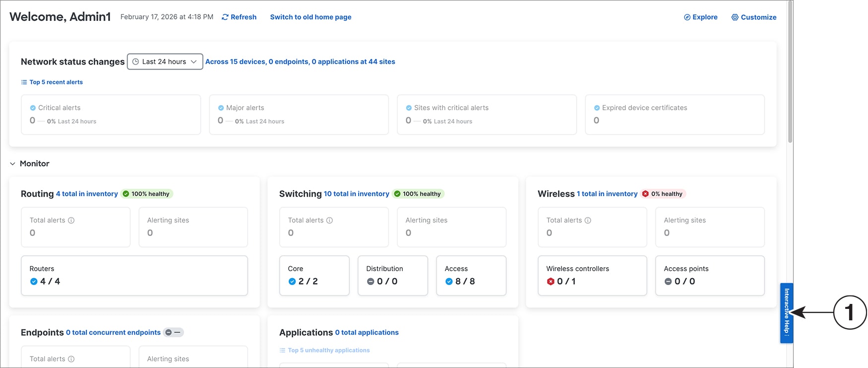Click the Explore compass icon
868x368 pixels.
(687, 17)
